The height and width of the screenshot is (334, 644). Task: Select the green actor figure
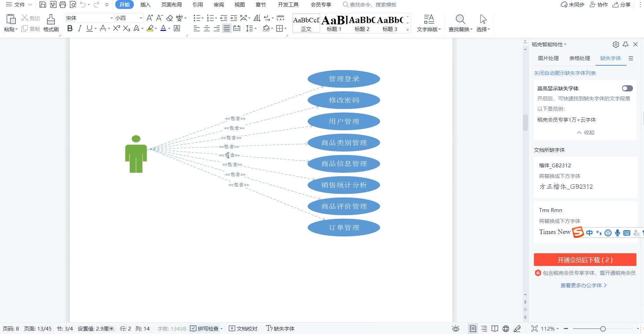136,154
